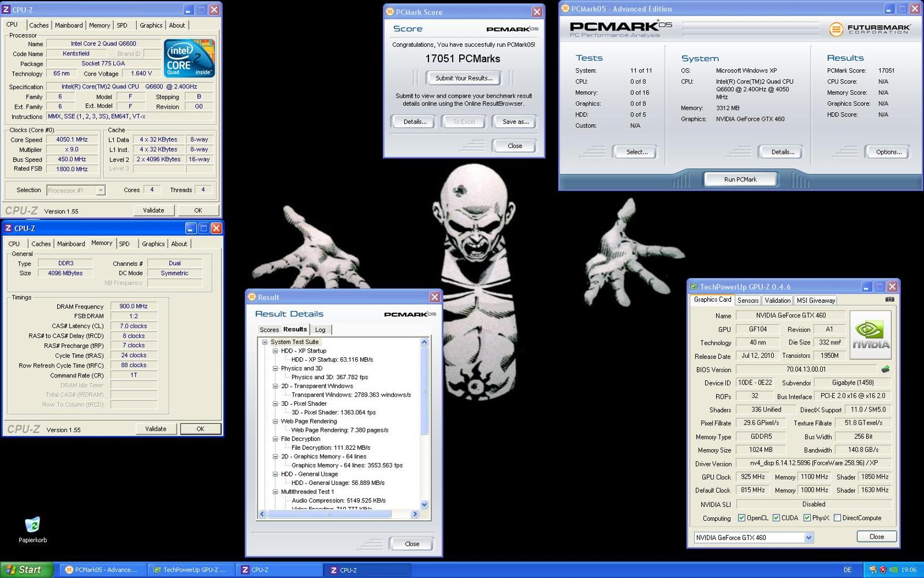The image size is (924, 578).
Task: Click the Select button under Tests
Action: click(636, 152)
